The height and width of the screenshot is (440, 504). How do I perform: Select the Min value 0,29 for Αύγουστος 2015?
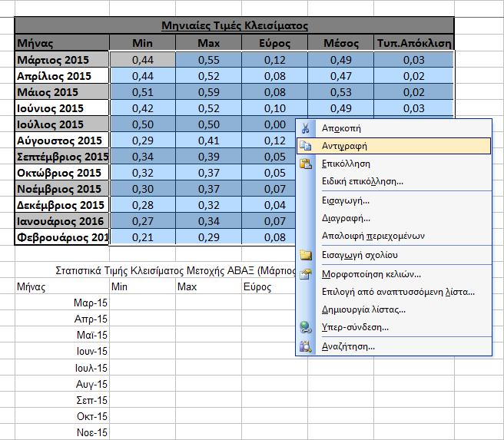click(x=143, y=141)
